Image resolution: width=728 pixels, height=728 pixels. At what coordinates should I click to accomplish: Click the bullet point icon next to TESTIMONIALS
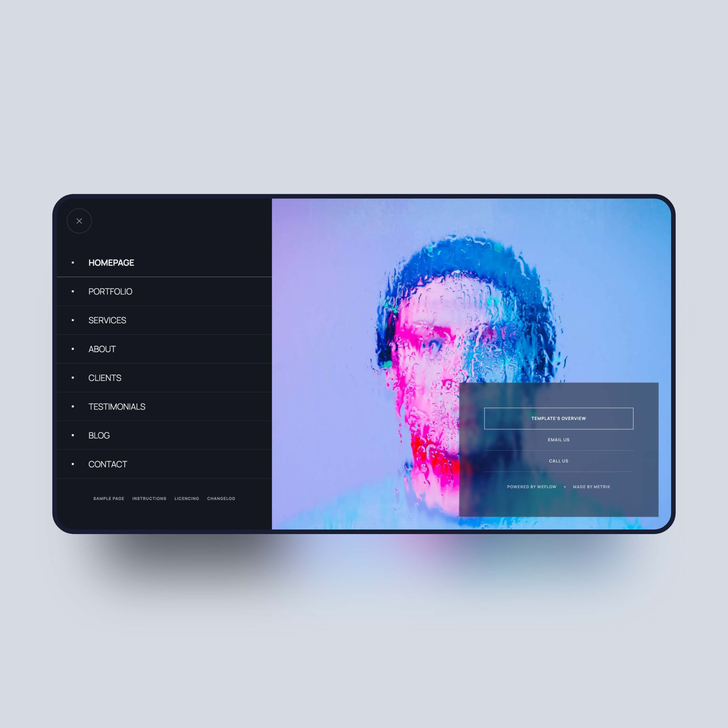pos(75,406)
